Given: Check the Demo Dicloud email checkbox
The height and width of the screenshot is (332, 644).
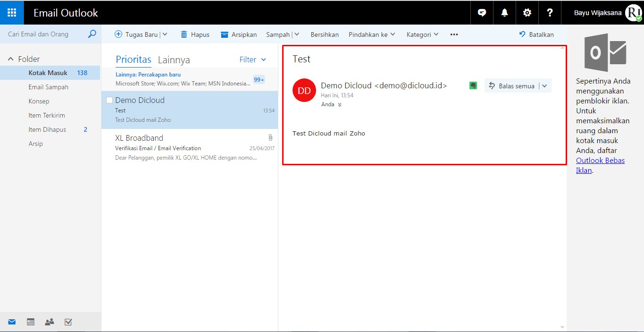Looking at the screenshot, I should click(109, 100).
